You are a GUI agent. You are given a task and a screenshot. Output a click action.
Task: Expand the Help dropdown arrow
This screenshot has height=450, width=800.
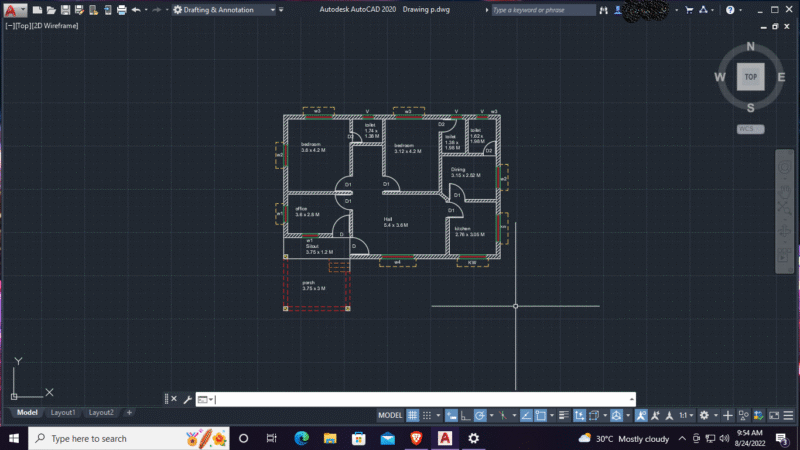740,10
